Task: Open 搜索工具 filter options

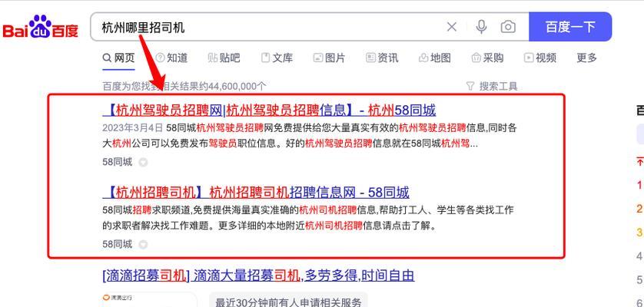Action: [x=492, y=86]
